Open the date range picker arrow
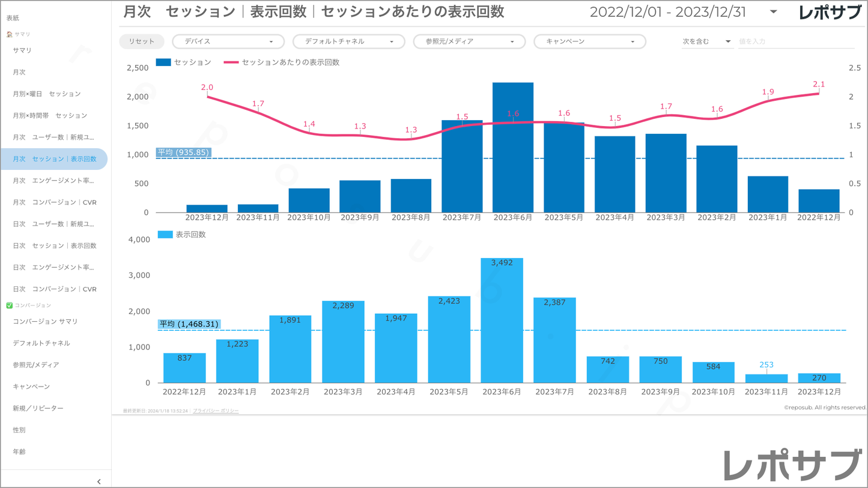Screen dimensions: 868x488 coord(773,12)
